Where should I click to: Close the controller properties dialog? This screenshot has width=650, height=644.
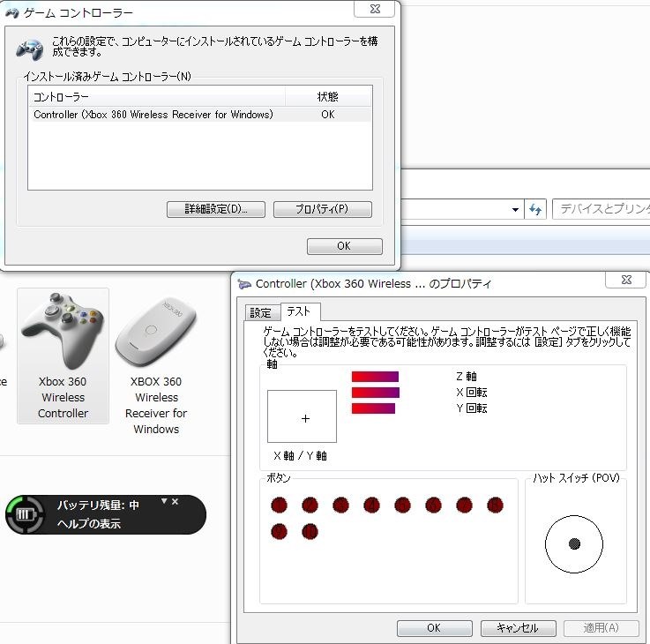626,280
